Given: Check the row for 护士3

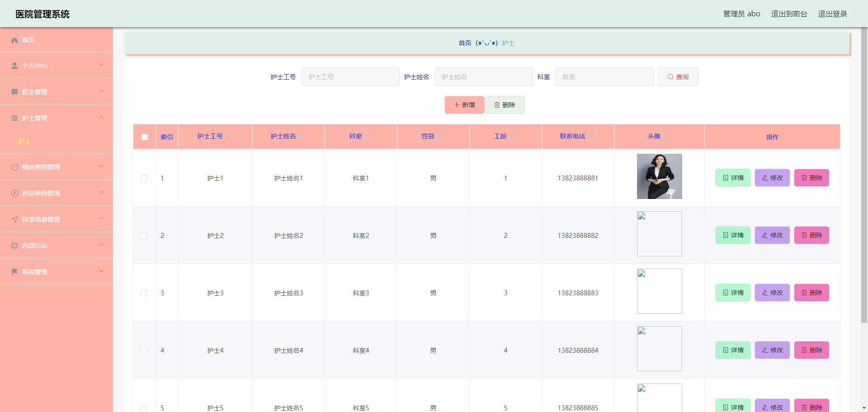Looking at the screenshot, I should tap(144, 293).
